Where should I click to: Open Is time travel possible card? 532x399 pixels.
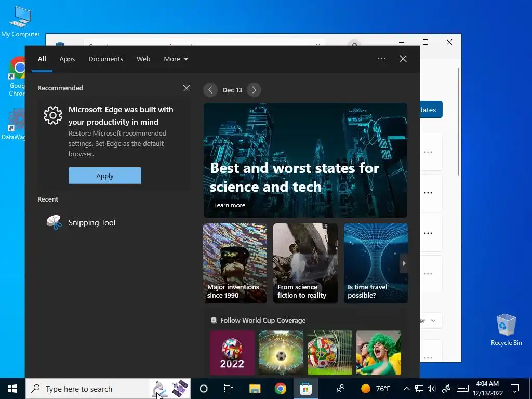(x=376, y=263)
